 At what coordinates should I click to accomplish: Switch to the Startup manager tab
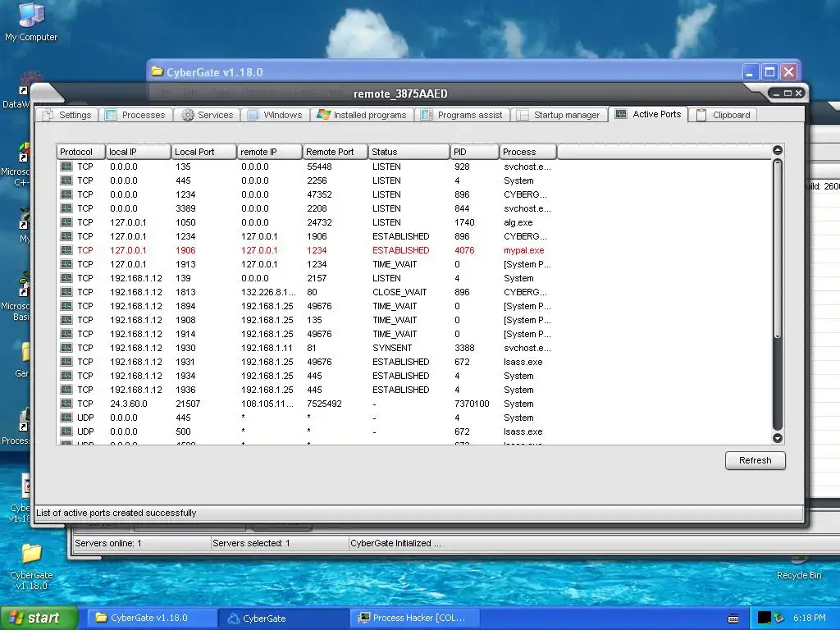pyautogui.click(x=559, y=115)
